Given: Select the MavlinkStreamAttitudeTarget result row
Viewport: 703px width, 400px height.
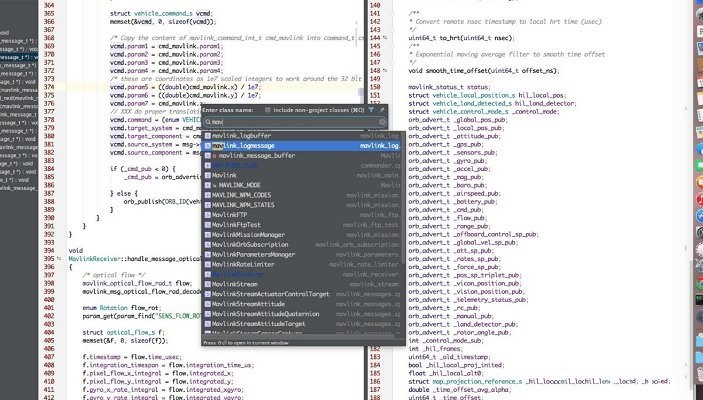Looking at the screenshot, I should pyautogui.click(x=303, y=324).
